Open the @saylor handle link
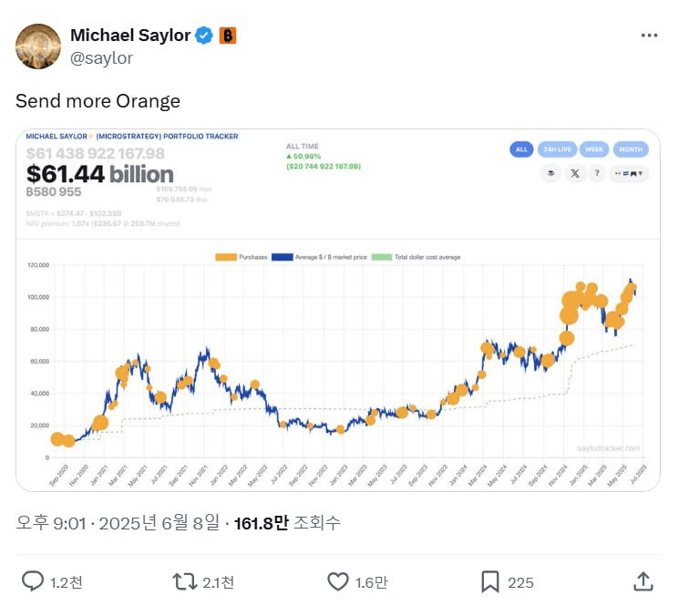This screenshot has height=616, width=678. click(102, 58)
